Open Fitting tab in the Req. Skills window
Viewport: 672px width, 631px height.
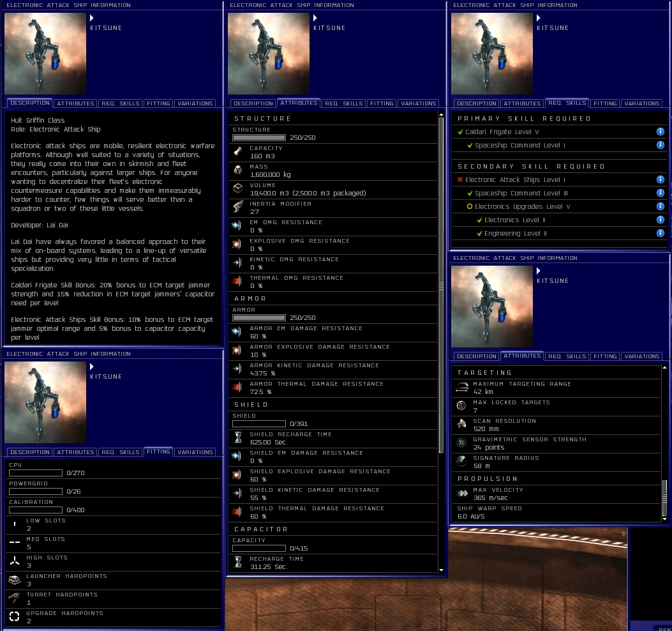[x=605, y=103]
